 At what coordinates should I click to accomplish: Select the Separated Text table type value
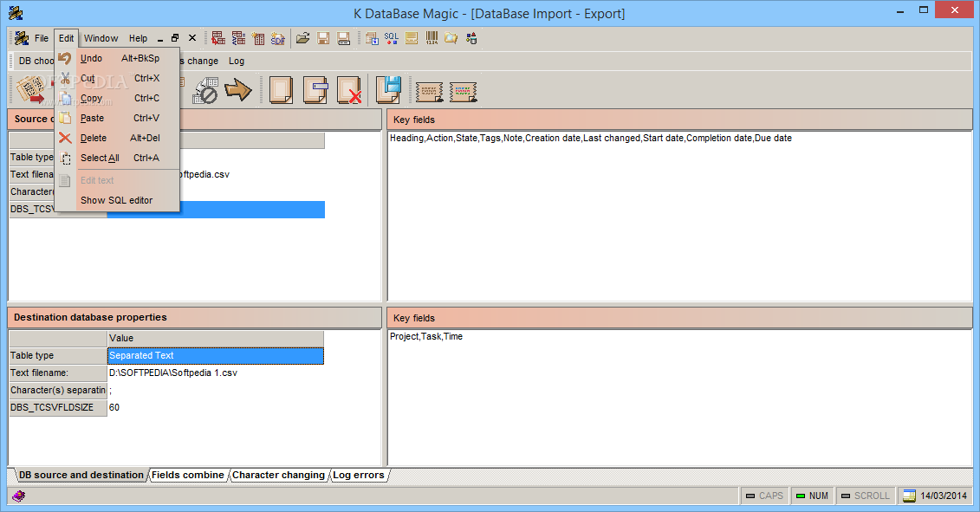(x=216, y=356)
